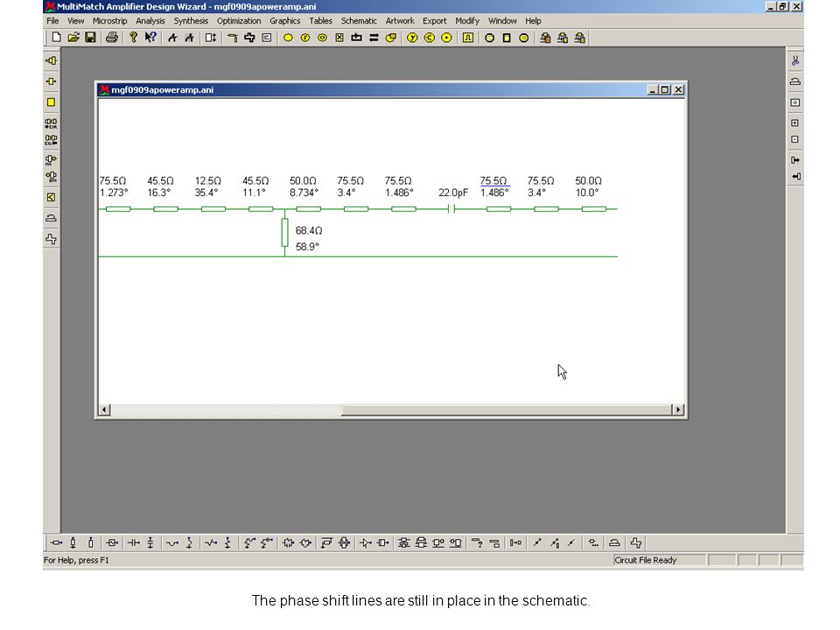The width and height of the screenshot is (840, 630).
Task: Open the Synthesis menu
Action: point(191,21)
